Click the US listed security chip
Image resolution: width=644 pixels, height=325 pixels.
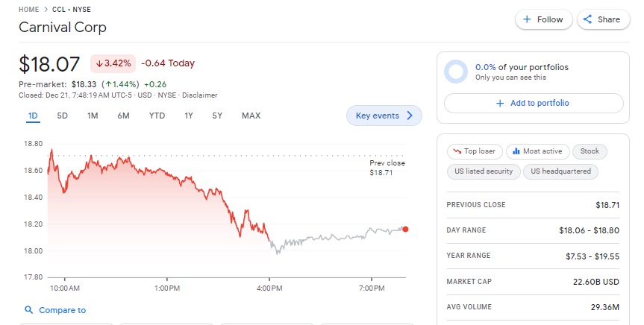coord(484,171)
